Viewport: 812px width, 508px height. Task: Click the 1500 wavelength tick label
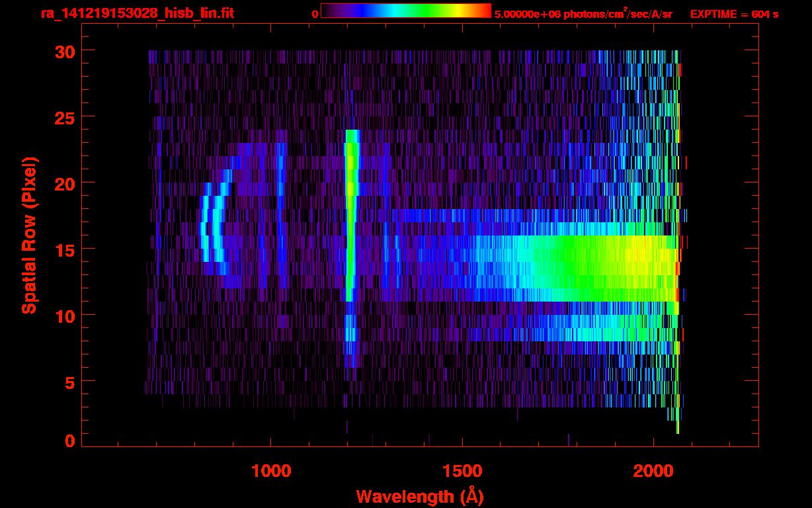[462, 471]
